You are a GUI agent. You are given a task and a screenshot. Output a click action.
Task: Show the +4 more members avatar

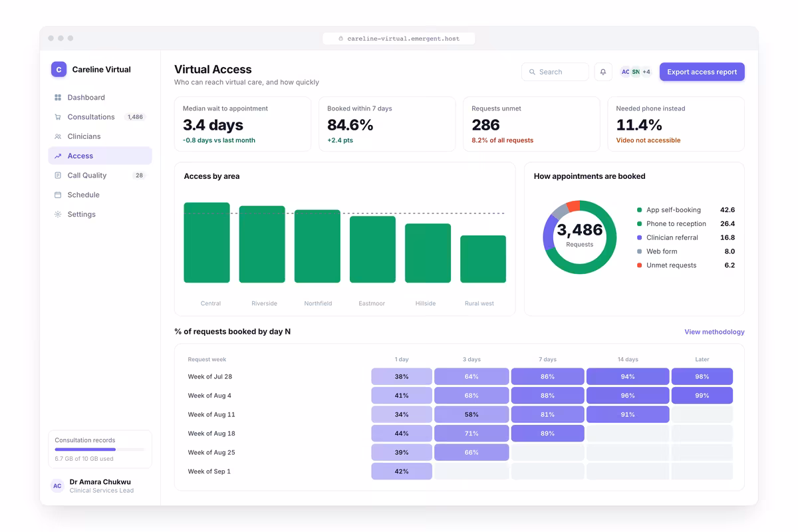click(646, 72)
